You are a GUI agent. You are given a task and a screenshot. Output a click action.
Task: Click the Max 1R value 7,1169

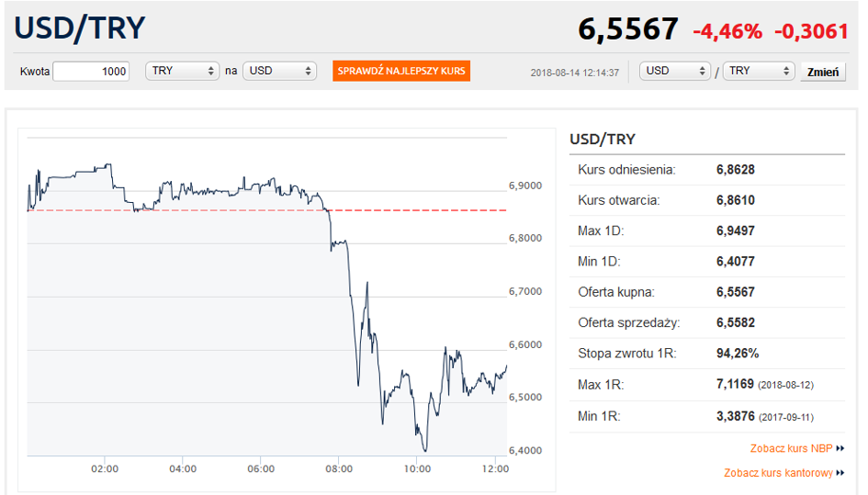pyautogui.click(x=735, y=384)
